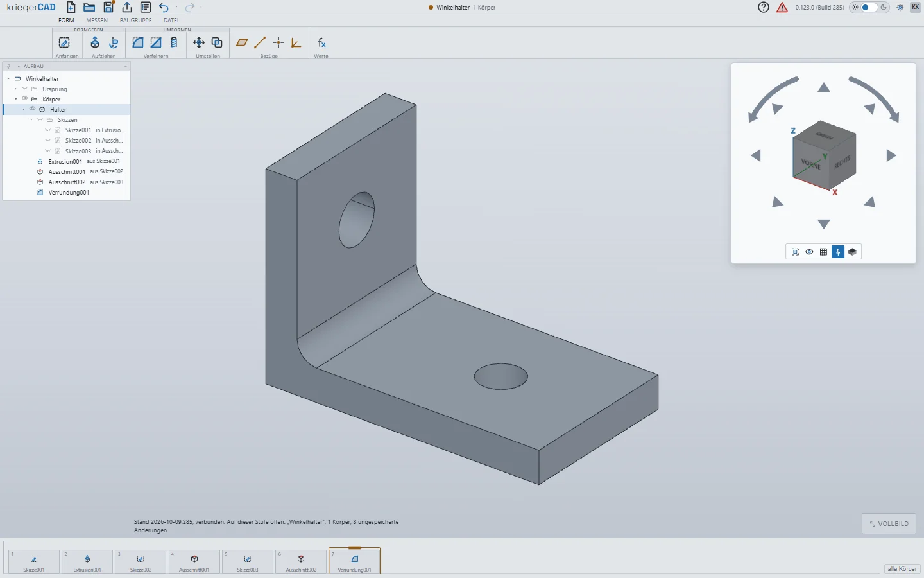Click the export/upload arrow icon
The width and height of the screenshot is (924, 578).
tap(127, 8)
